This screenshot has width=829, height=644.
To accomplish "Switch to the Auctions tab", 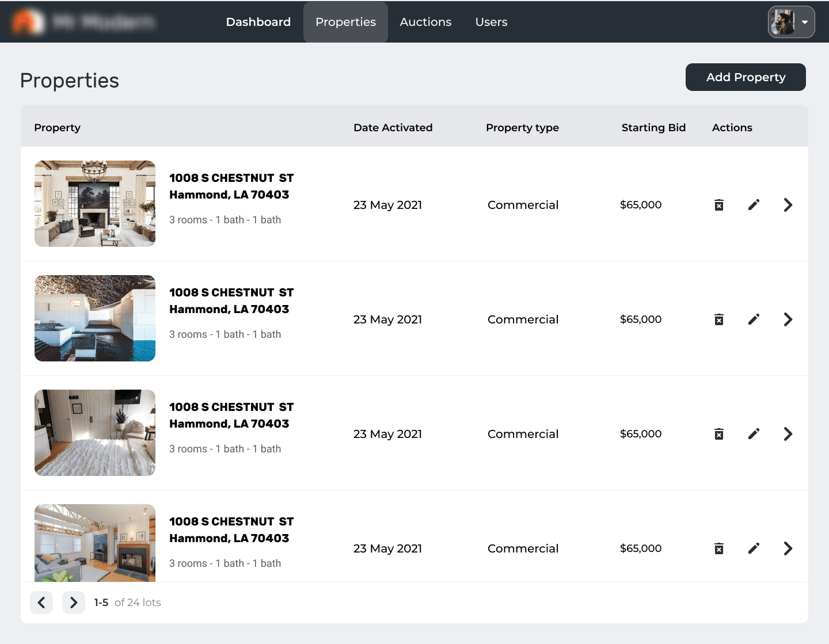I will point(425,22).
